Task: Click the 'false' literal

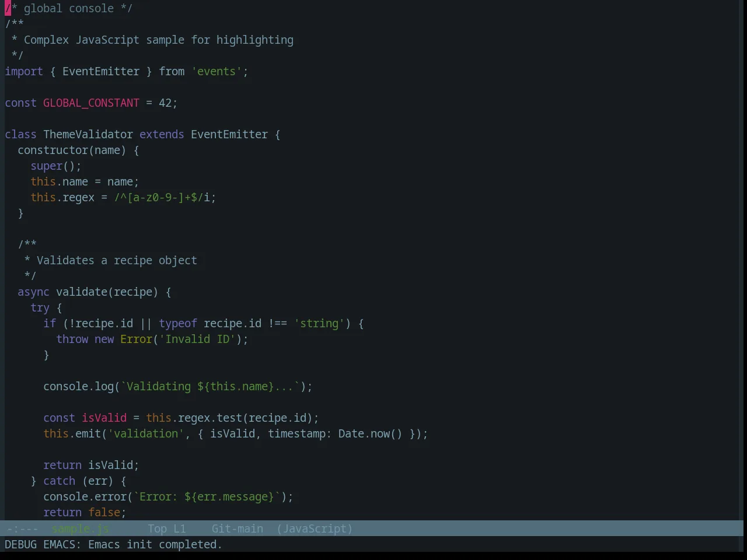Action: 104,512
